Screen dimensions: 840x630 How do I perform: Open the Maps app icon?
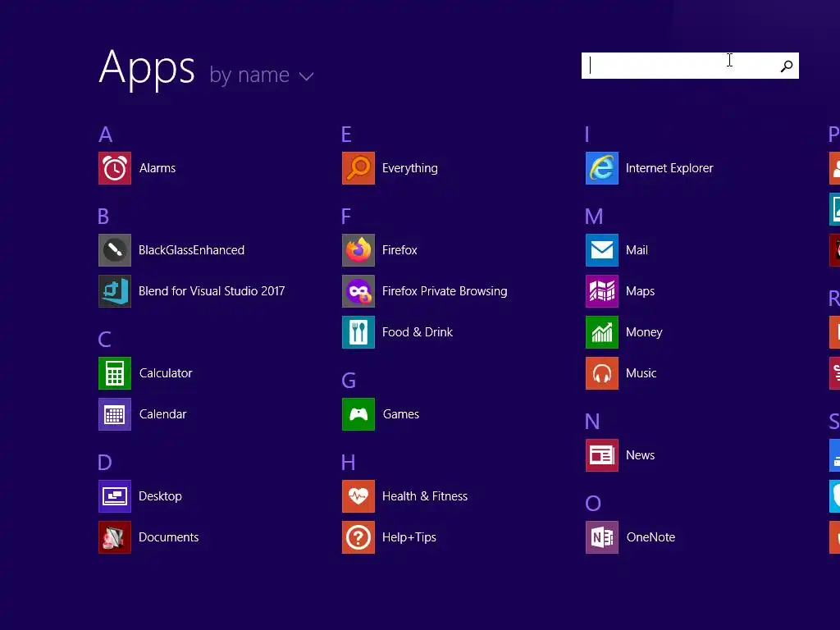(x=602, y=291)
